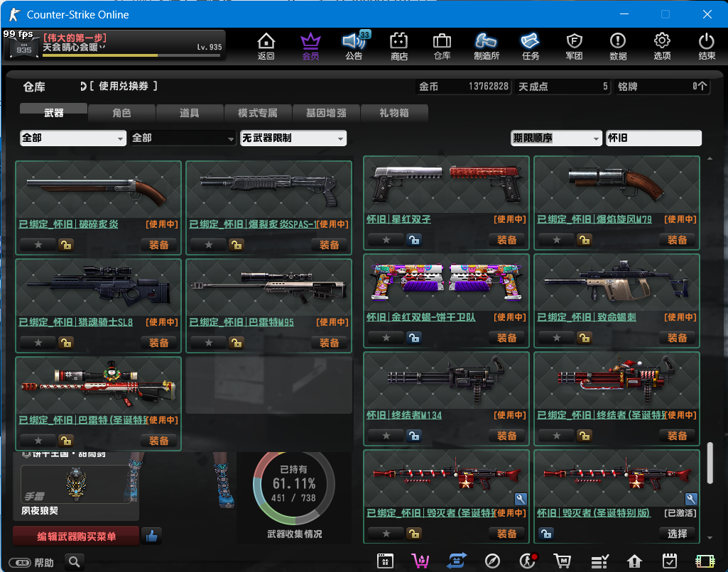The width and height of the screenshot is (728, 572).
Task: Open the calendar check icon
Action: tap(670, 561)
